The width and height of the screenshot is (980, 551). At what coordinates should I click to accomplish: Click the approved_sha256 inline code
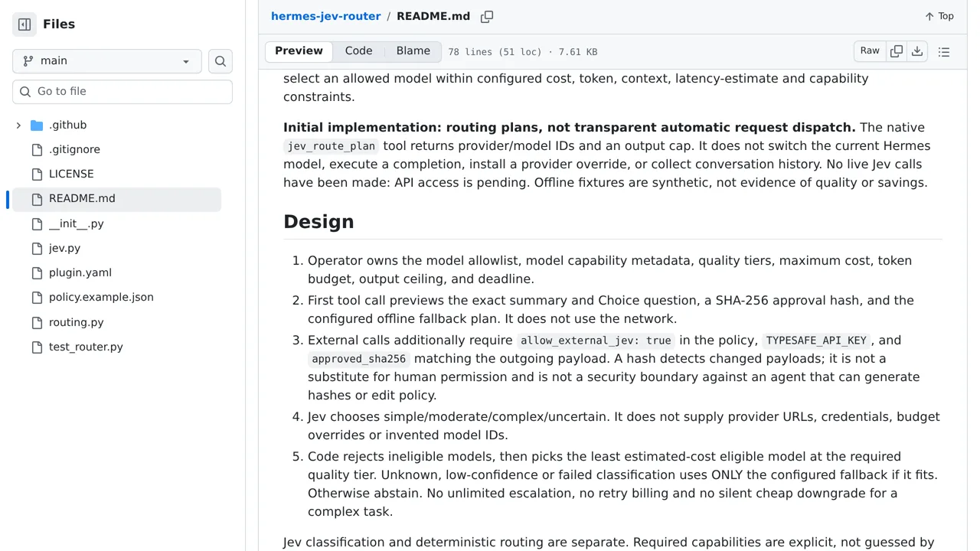(358, 359)
